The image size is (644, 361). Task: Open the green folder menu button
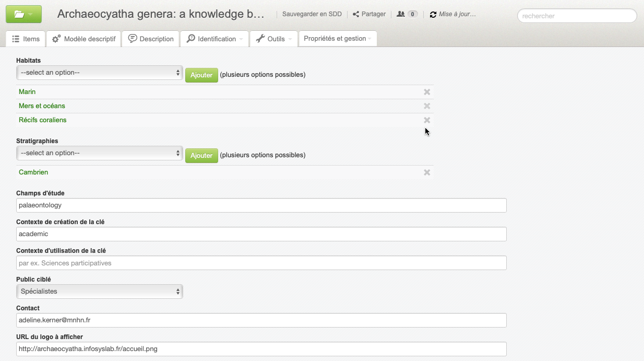23,15
